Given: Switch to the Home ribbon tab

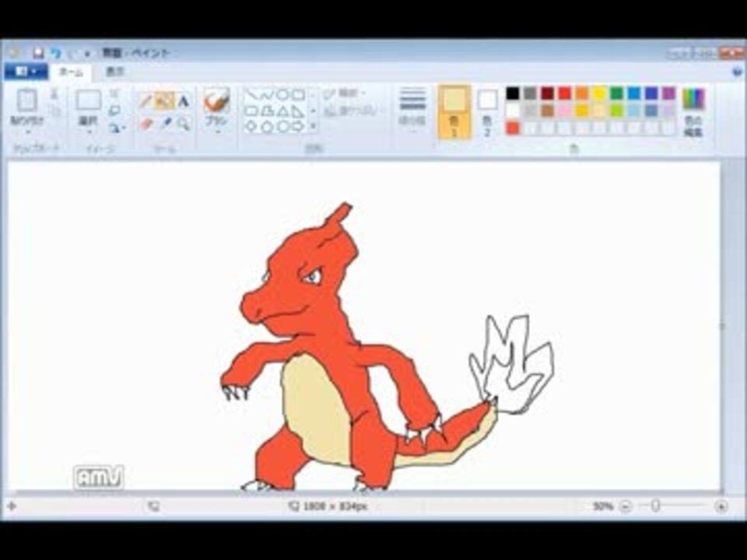Looking at the screenshot, I should point(71,72).
